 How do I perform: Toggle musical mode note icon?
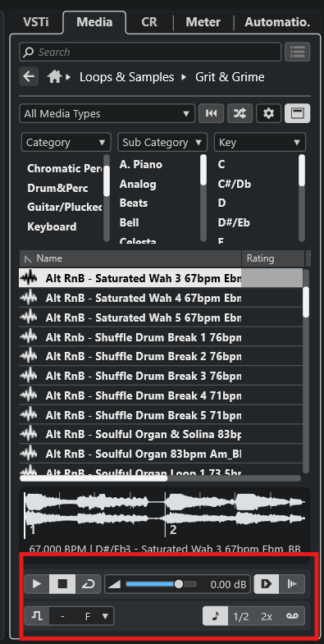pyautogui.click(x=216, y=616)
